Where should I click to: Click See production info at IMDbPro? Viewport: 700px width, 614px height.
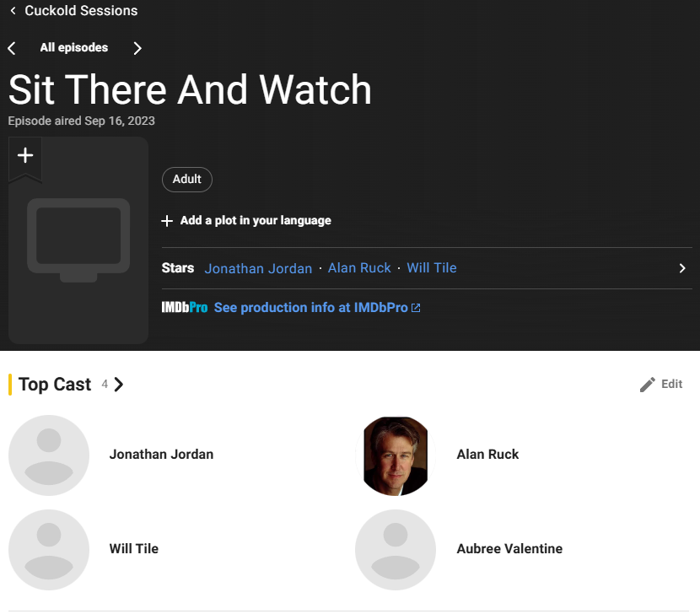click(310, 308)
